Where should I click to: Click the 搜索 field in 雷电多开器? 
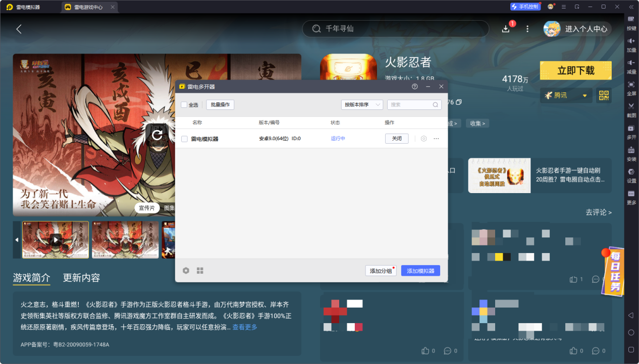coord(414,105)
